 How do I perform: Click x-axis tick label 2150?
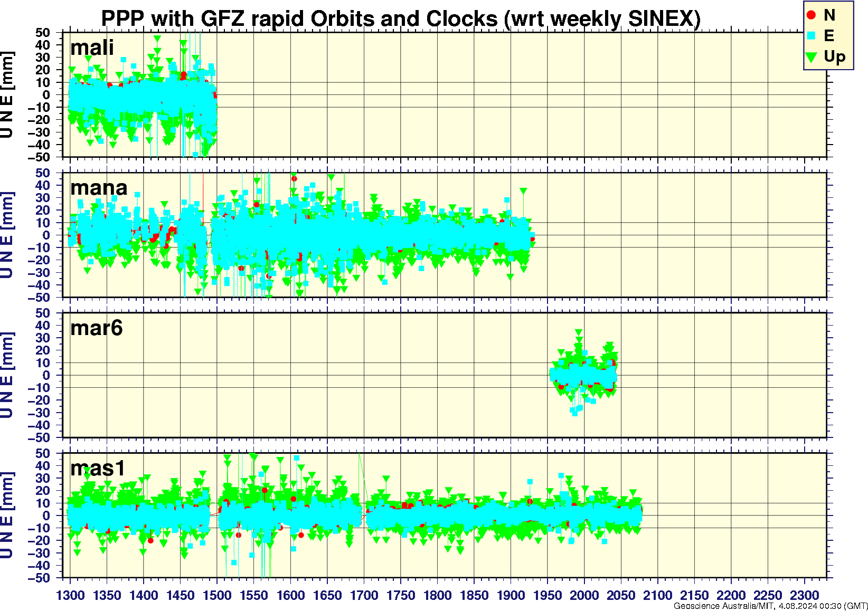(694, 595)
